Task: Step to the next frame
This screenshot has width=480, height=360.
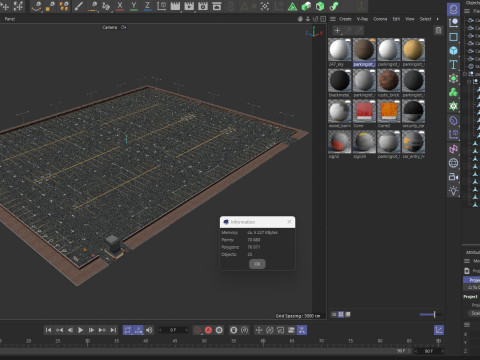Action: click(91, 330)
